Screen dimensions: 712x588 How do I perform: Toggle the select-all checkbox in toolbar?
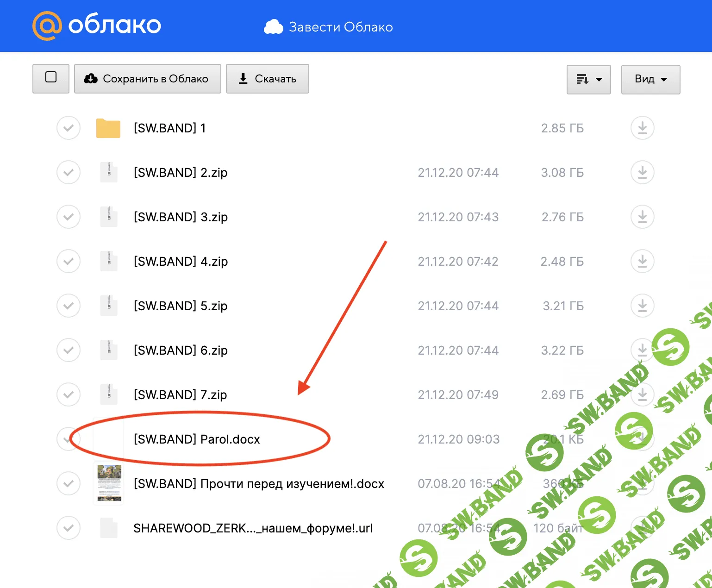pos(51,78)
